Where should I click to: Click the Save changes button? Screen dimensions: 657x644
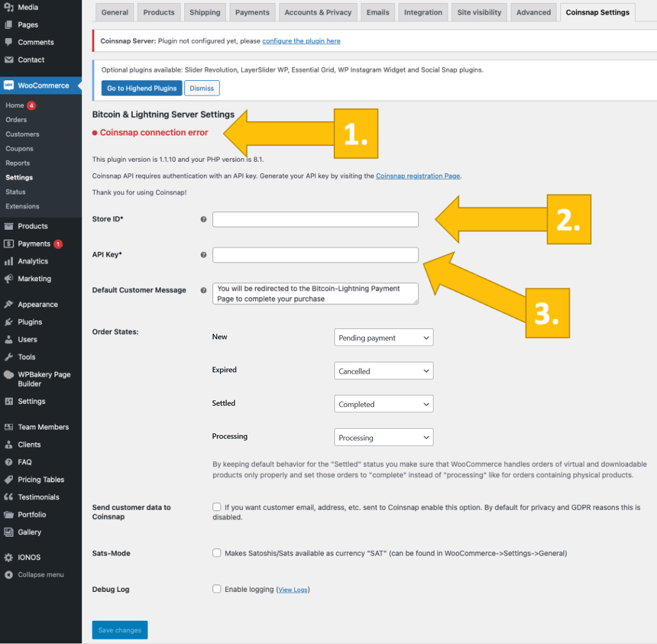120,630
